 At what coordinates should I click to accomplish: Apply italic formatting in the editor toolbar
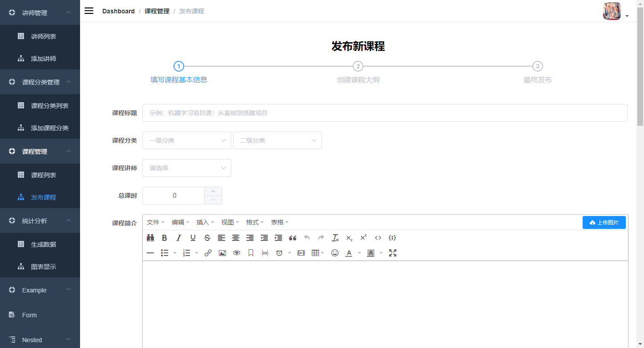[178, 238]
